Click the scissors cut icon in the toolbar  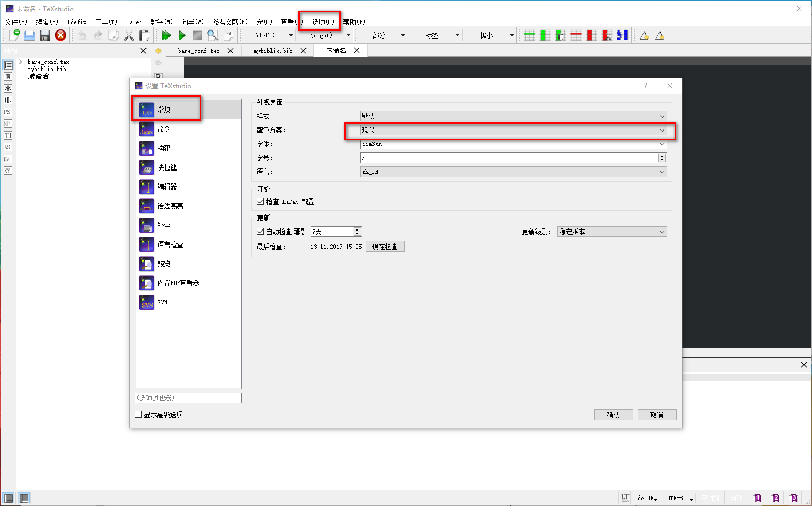point(129,35)
